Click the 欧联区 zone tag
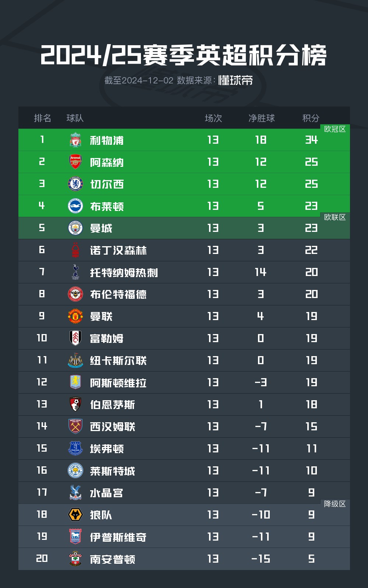 [335, 217]
